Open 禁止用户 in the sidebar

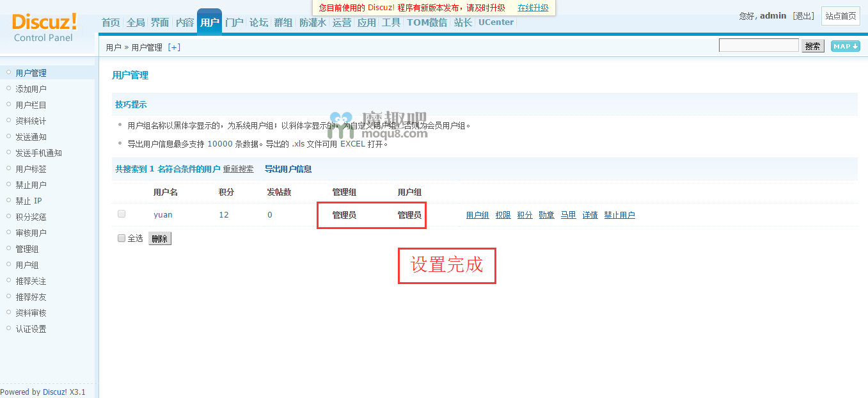(x=31, y=185)
